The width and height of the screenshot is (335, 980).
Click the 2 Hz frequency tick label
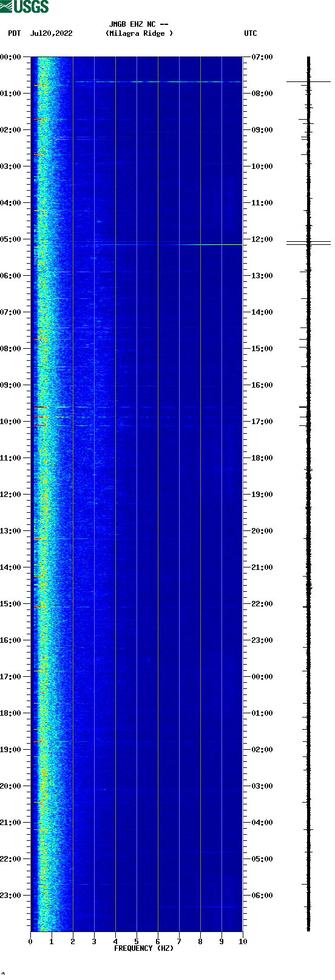click(x=73, y=942)
